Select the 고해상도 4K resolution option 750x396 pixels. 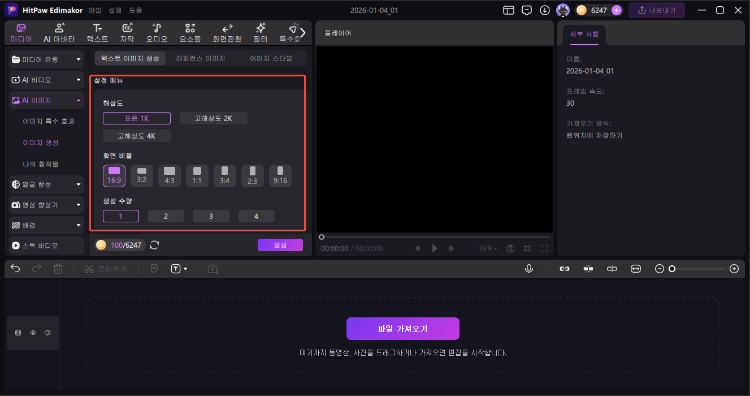pos(137,136)
